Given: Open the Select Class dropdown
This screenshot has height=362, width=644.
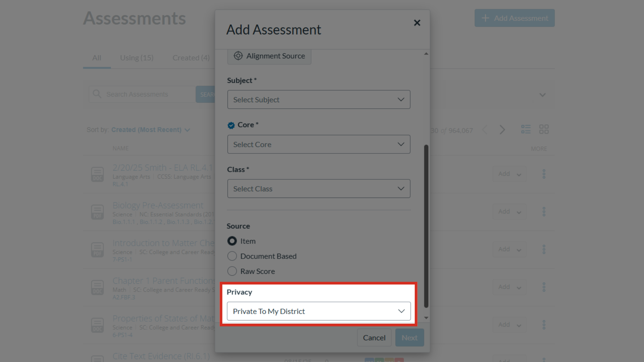Looking at the screenshot, I should tap(319, 189).
